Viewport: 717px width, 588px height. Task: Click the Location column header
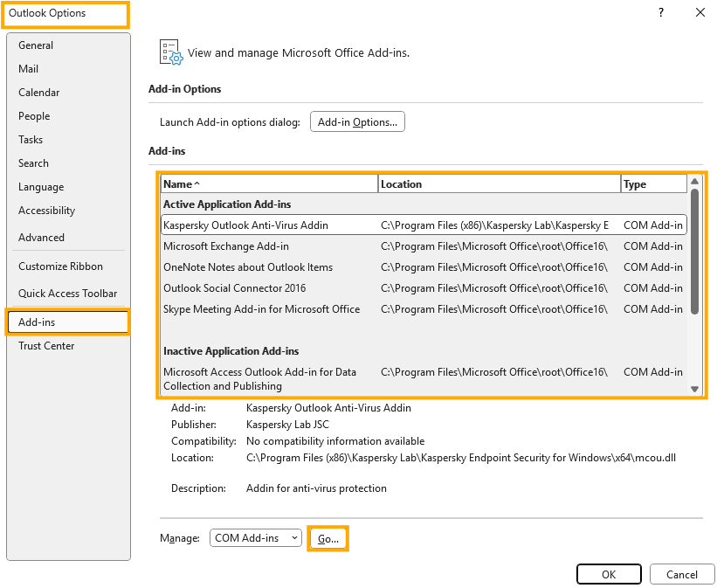500,184
